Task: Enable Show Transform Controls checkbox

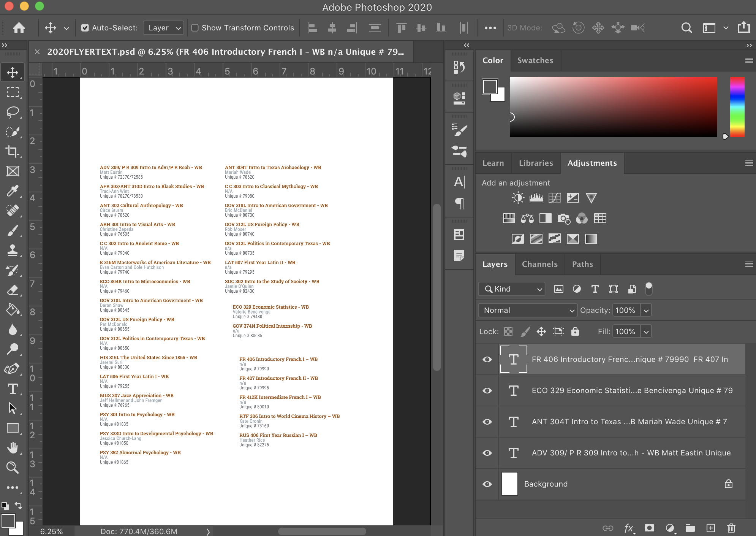Action: [195, 28]
